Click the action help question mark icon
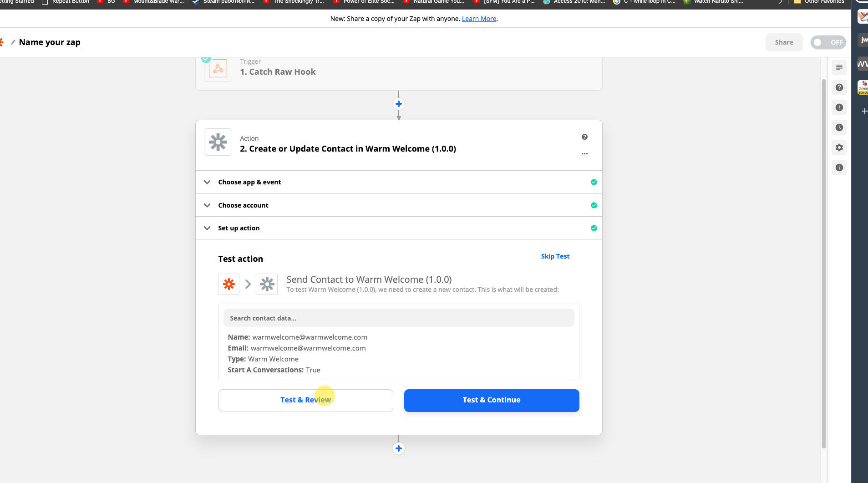868x483 pixels. click(x=584, y=137)
